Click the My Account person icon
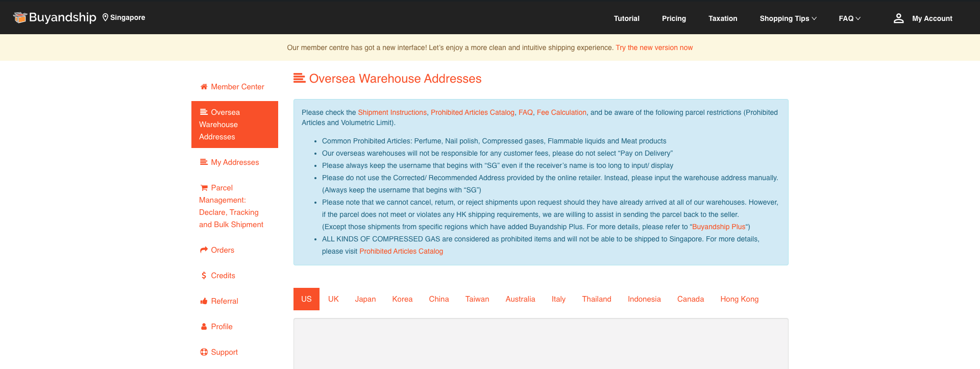The width and height of the screenshot is (980, 369). point(898,18)
